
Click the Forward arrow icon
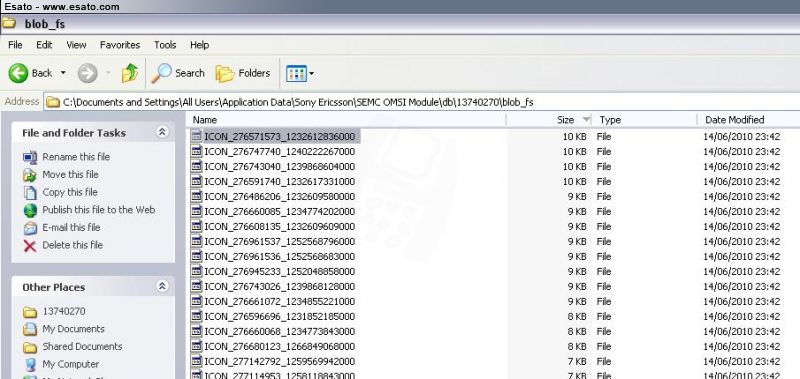87,73
